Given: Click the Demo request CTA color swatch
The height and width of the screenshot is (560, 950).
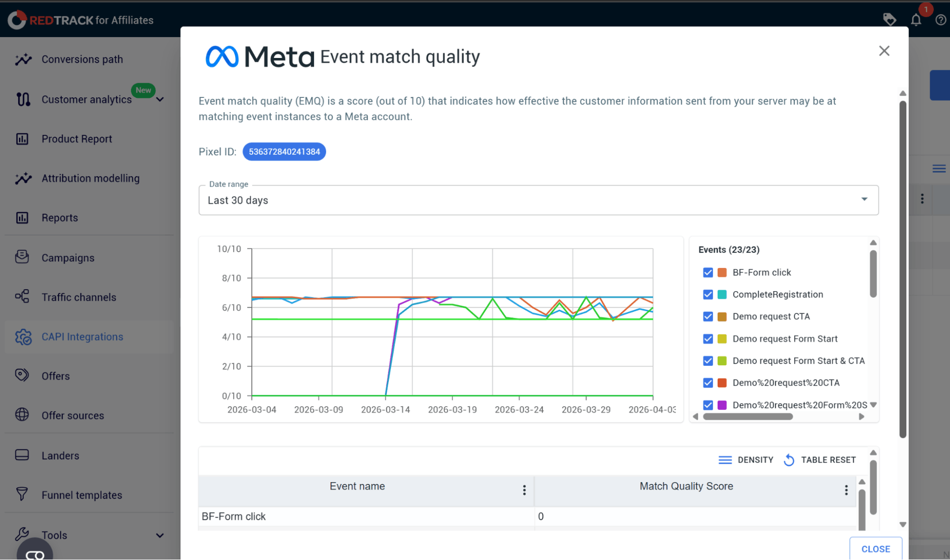Looking at the screenshot, I should 722,317.
